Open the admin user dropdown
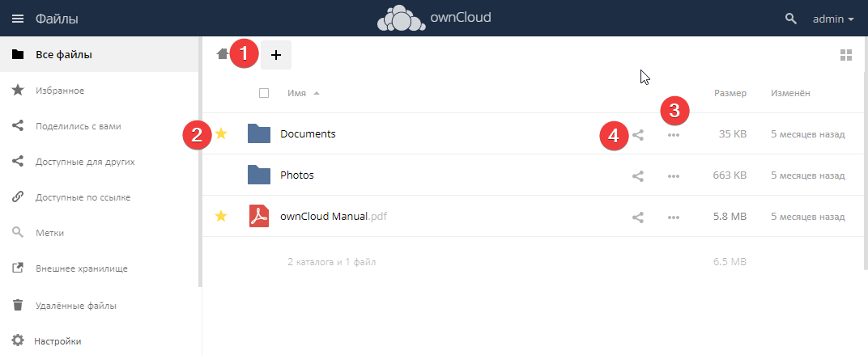 [833, 19]
